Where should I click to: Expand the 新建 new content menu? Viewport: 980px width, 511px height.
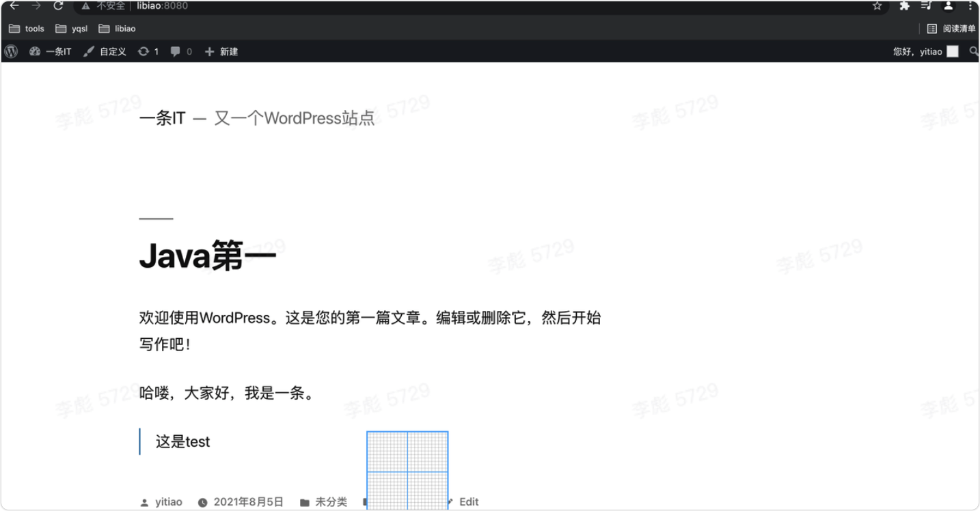point(221,51)
